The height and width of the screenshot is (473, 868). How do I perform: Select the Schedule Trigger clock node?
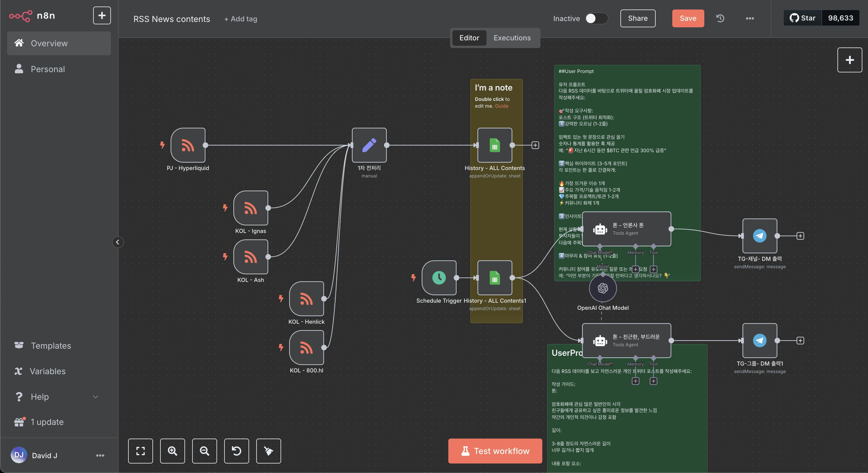click(439, 278)
